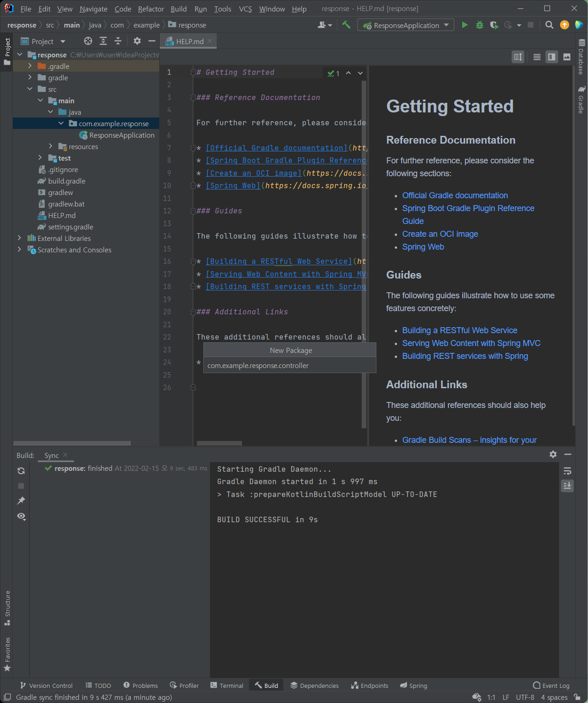
Task: Click the orange IDE update arrow icon
Action: 565,25
